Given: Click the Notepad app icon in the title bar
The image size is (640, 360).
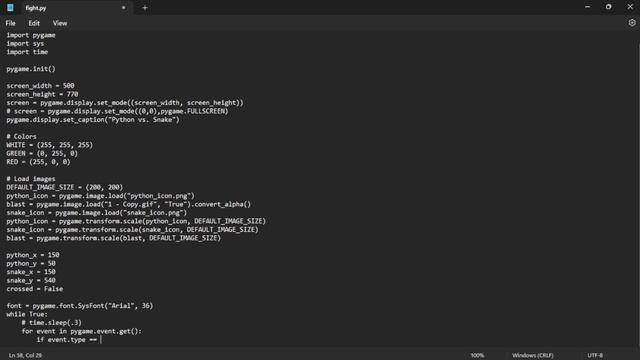Looking at the screenshot, I should (10, 8).
